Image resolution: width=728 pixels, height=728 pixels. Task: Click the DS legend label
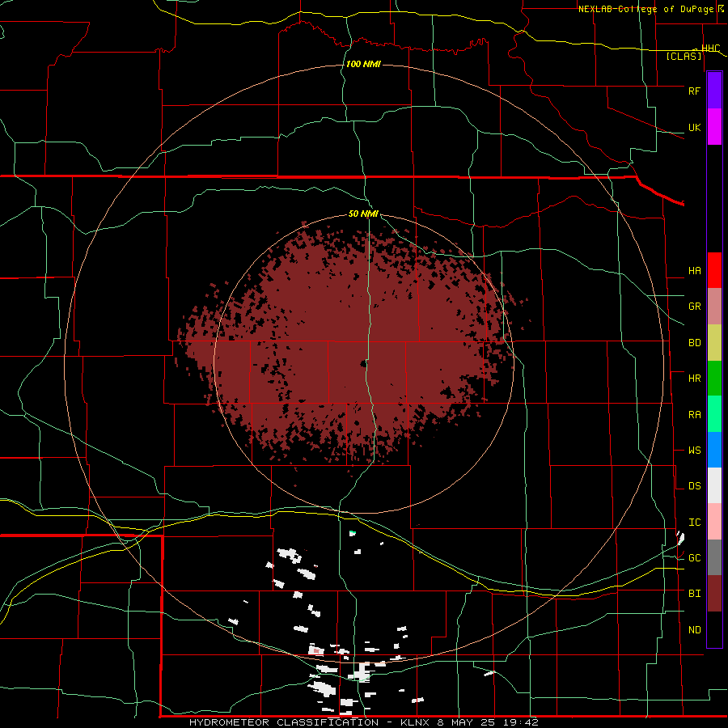pos(694,486)
